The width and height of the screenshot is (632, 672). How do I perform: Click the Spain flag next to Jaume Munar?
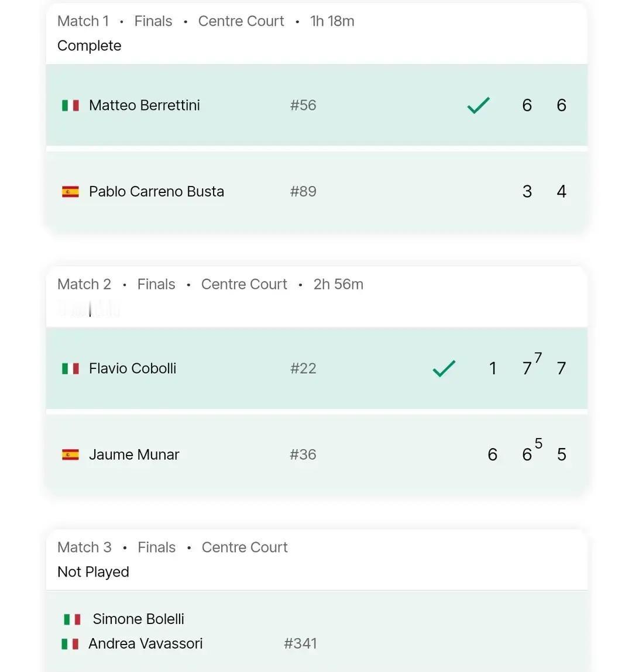(70, 454)
